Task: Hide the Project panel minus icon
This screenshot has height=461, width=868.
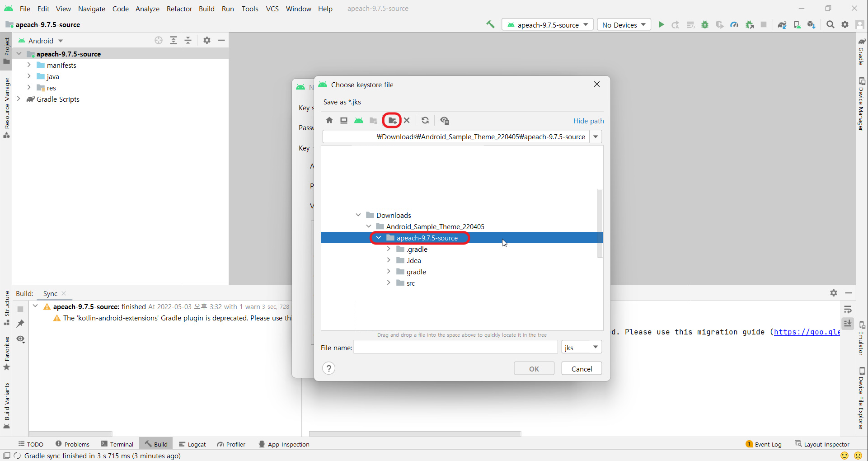Action: point(221,40)
